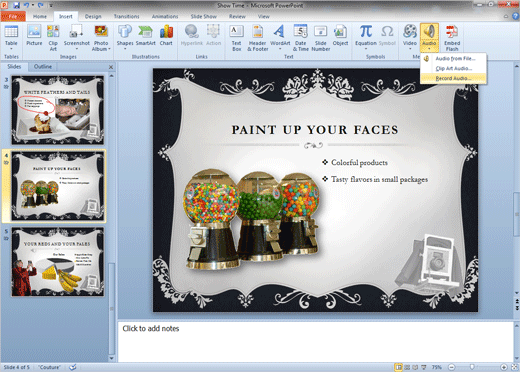Image resolution: width=520 pixels, height=372 pixels.
Task: Click the Equation pi icon
Action: (366, 32)
